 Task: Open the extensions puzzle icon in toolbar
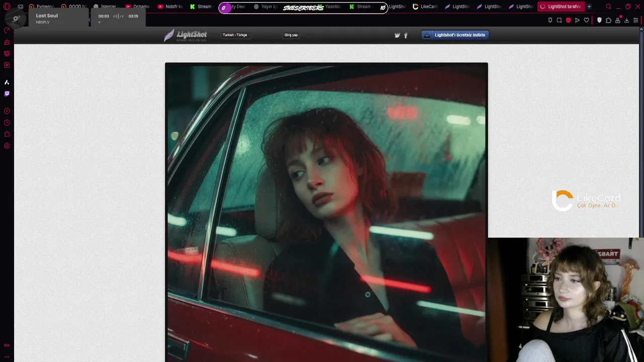[608, 20]
